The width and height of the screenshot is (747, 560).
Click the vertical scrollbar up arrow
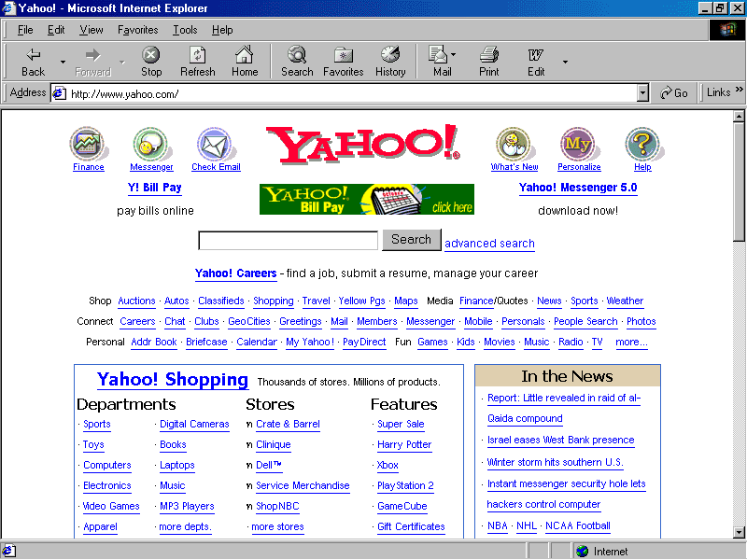[x=739, y=116]
